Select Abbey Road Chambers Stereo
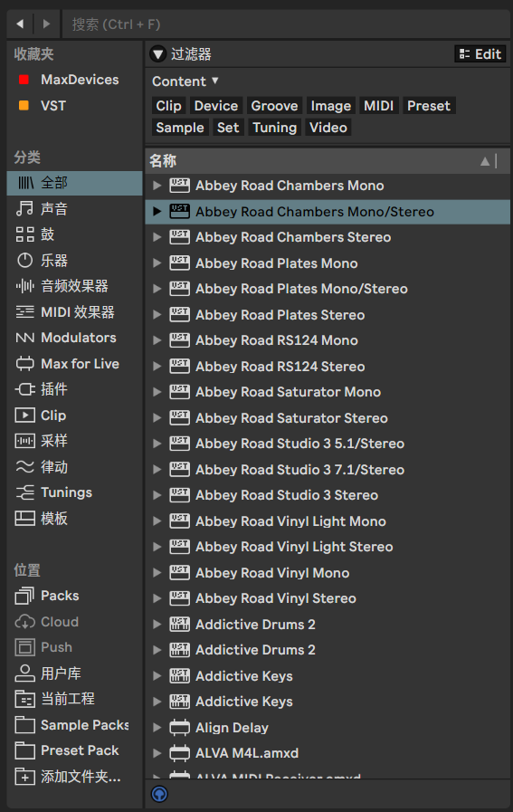The height and width of the screenshot is (812, 513). pos(328,237)
